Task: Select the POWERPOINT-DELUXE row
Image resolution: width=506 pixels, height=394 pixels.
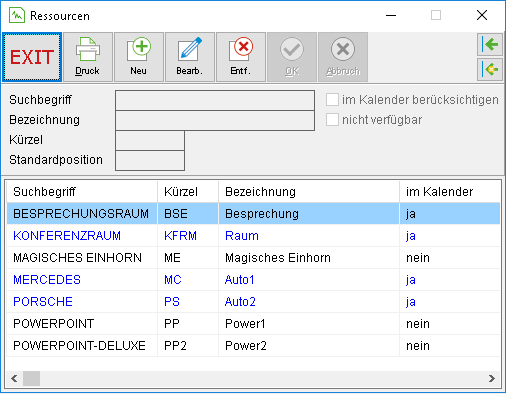Action: 253,346
